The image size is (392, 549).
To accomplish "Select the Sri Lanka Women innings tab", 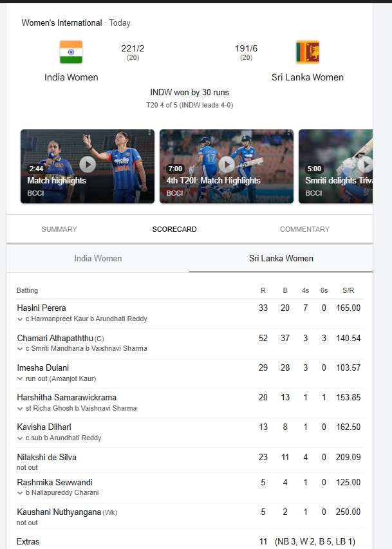I will click(x=281, y=258).
